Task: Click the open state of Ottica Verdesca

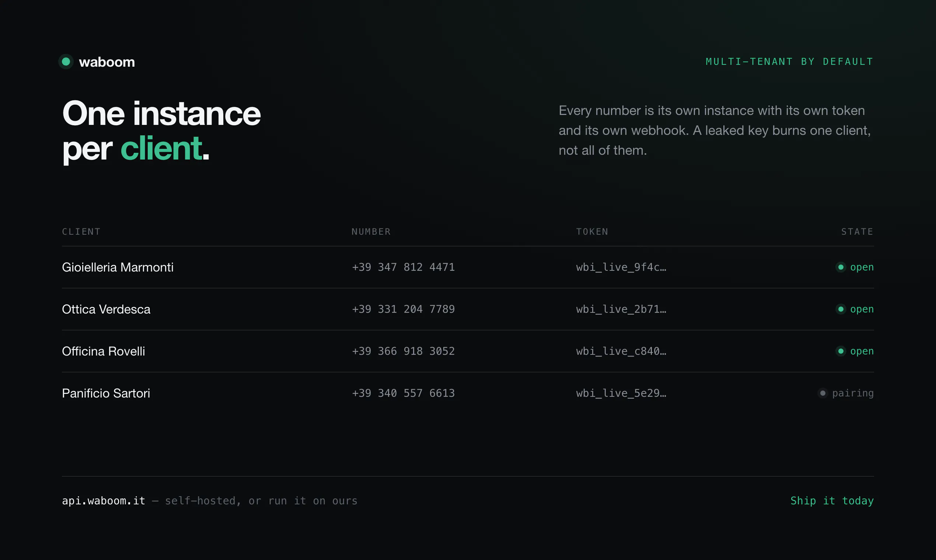Action: coord(862,309)
